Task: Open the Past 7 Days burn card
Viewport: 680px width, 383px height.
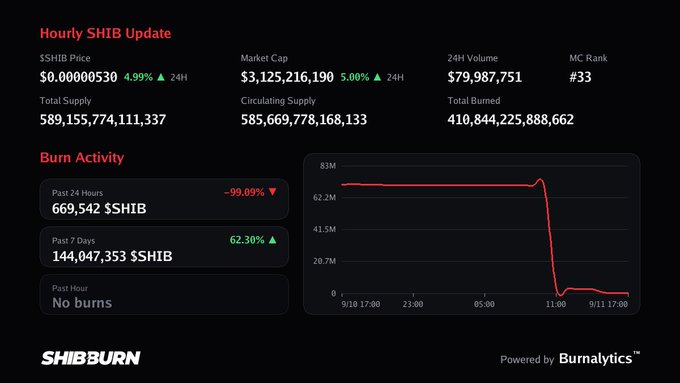Action: click(164, 247)
